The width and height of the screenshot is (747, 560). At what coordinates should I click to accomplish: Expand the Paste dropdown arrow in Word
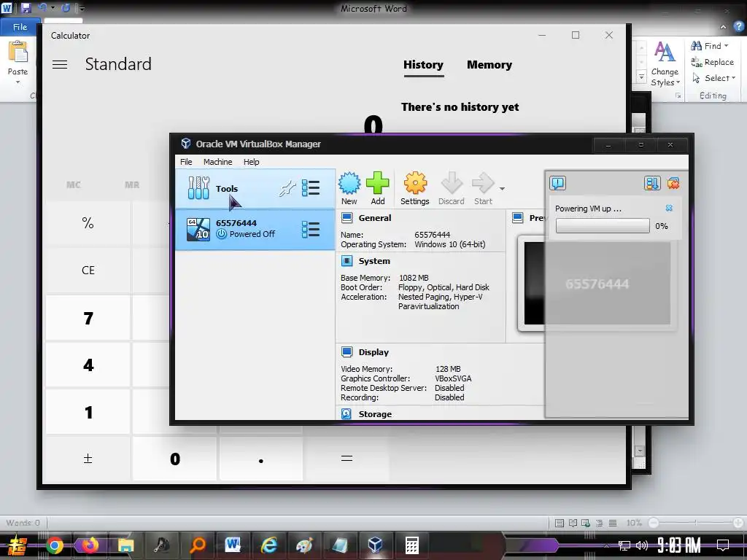(x=18, y=82)
